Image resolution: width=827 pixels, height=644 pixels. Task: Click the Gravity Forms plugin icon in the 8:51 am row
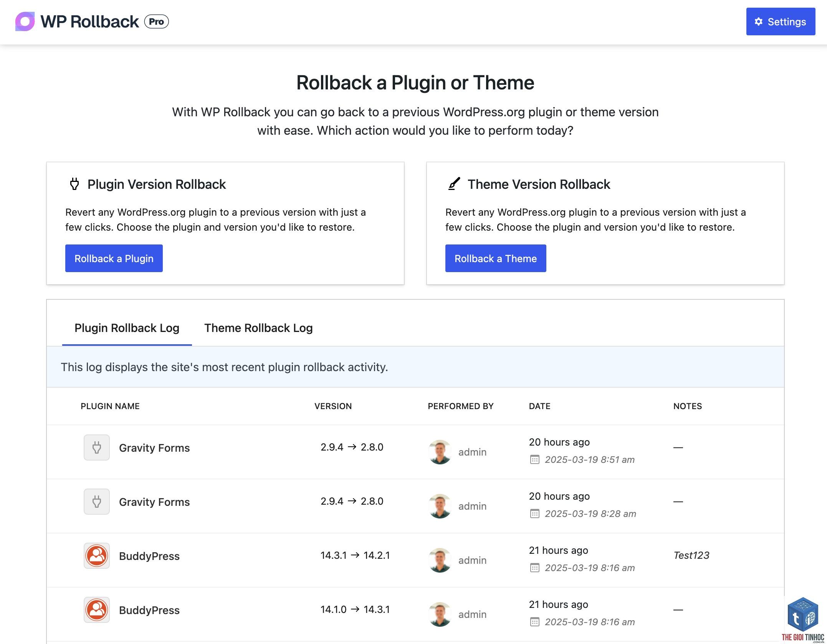(x=97, y=447)
